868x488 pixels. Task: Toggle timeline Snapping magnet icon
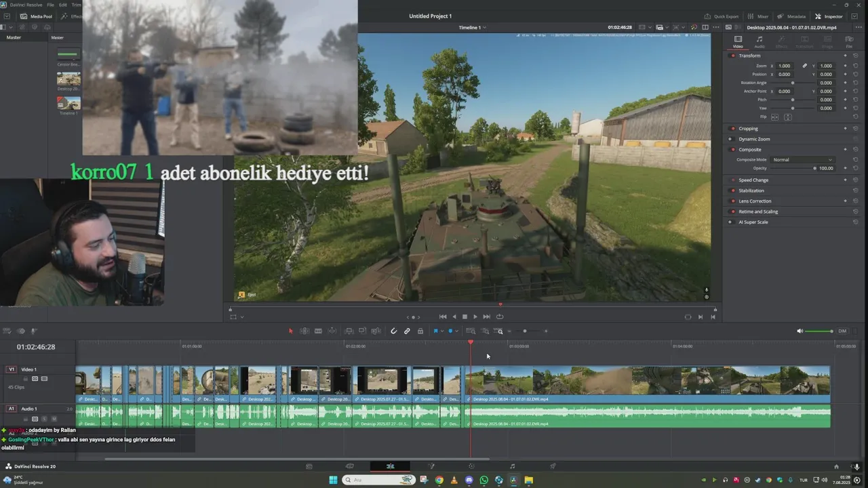click(x=393, y=331)
